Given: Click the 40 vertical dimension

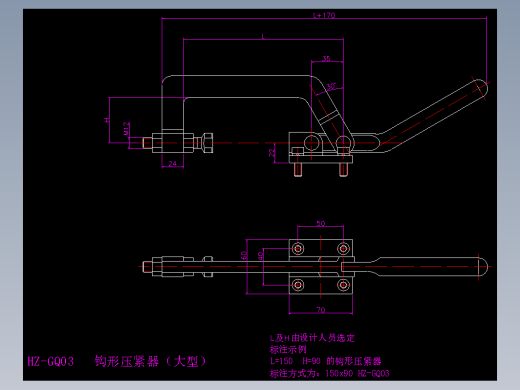Looking at the screenshot, I should point(260,255).
